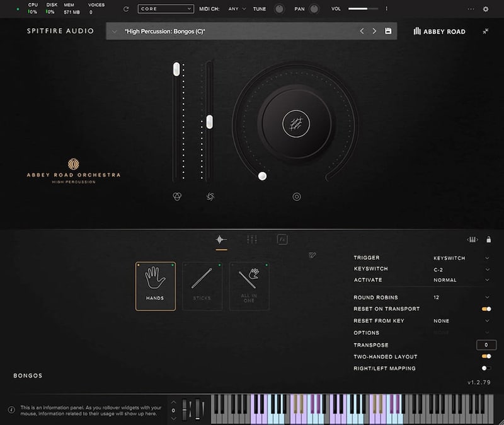
Task: Save the current preset
Action: pyautogui.click(x=388, y=31)
